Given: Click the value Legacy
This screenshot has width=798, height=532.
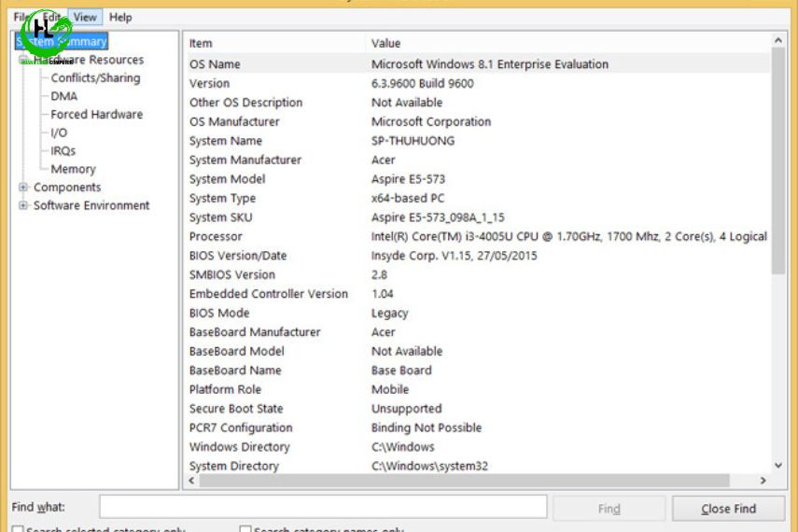Looking at the screenshot, I should pyautogui.click(x=390, y=313).
